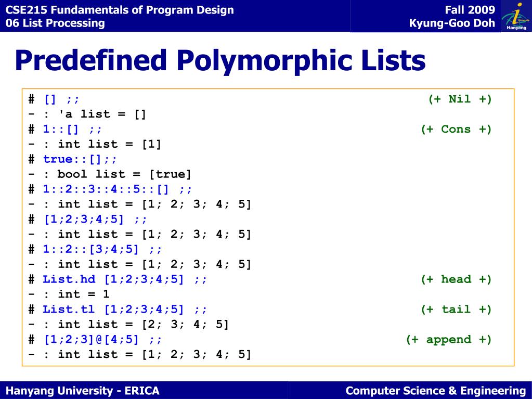
Task: Click the '(+ tail +)' comment
Action: click(x=456, y=310)
